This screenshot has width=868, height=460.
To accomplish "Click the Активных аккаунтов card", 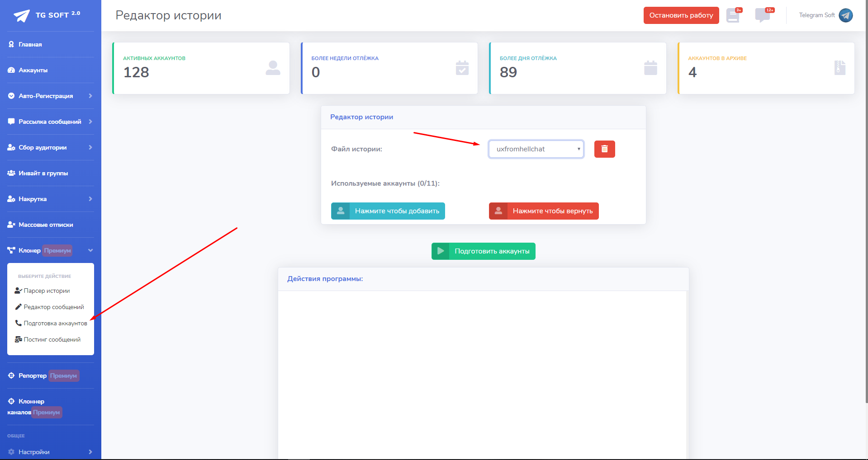I will coord(201,68).
